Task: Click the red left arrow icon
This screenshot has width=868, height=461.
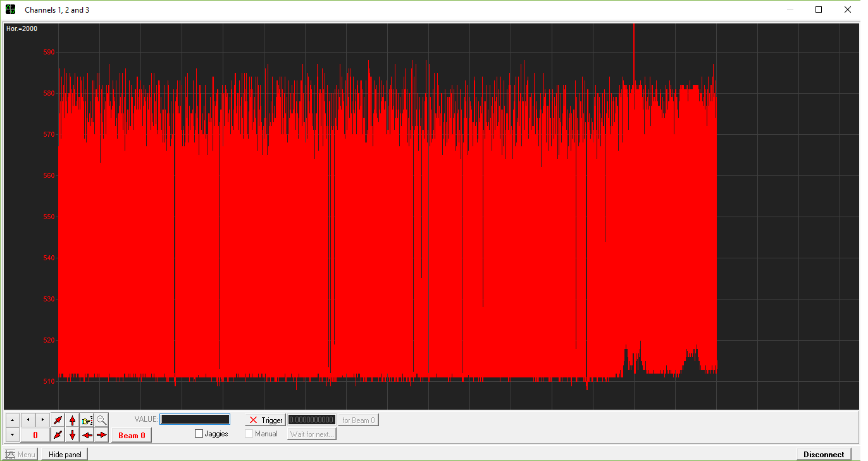Action: pyautogui.click(x=87, y=435)
